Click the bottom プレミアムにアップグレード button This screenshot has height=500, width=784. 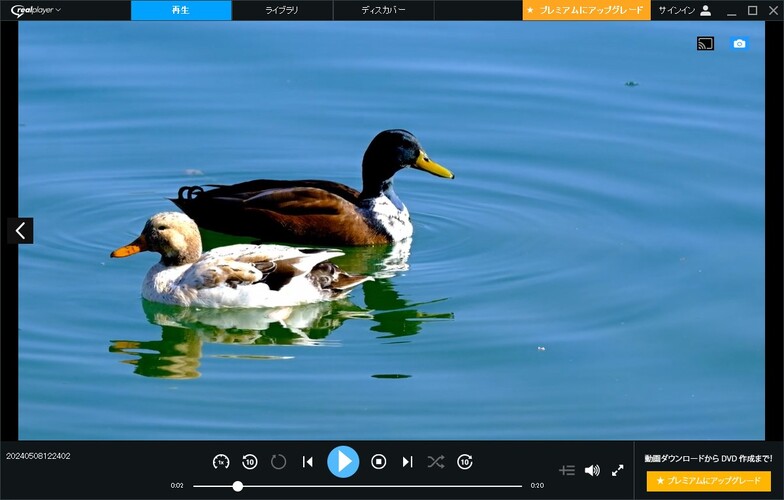pos(708,481)
